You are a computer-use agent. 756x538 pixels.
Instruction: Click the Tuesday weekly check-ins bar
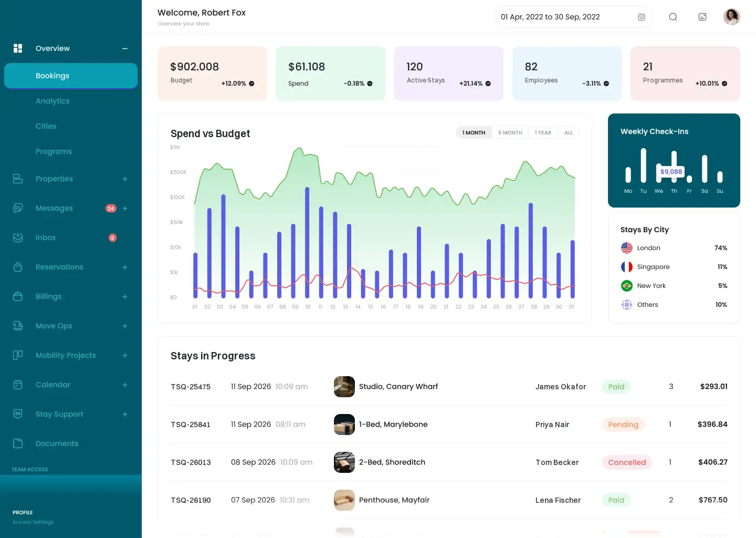pyautogui.click(x=644, y=165)
